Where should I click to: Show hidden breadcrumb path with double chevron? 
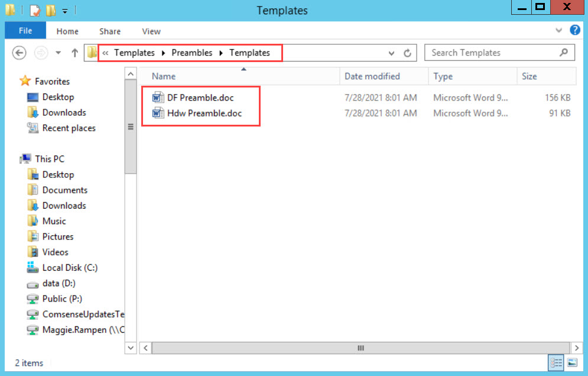coord(105,53)
